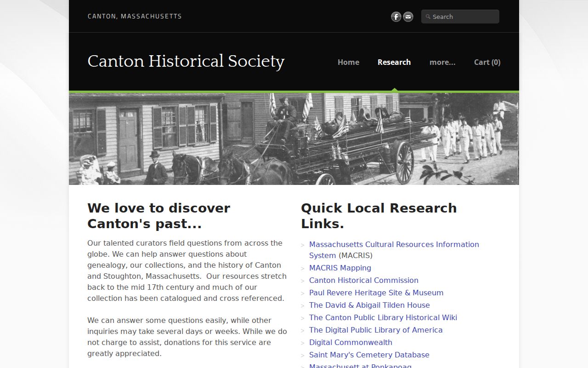The height and width of the screenshot is (368, 588).
Task: Open Canton Public Library Historical Wiki link
Action: 383,317
